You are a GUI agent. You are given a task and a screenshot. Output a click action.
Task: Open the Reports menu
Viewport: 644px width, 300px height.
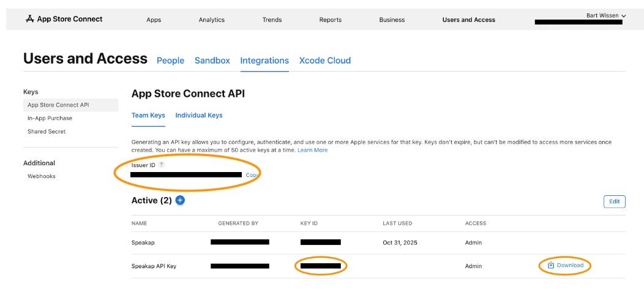point(330,20)
